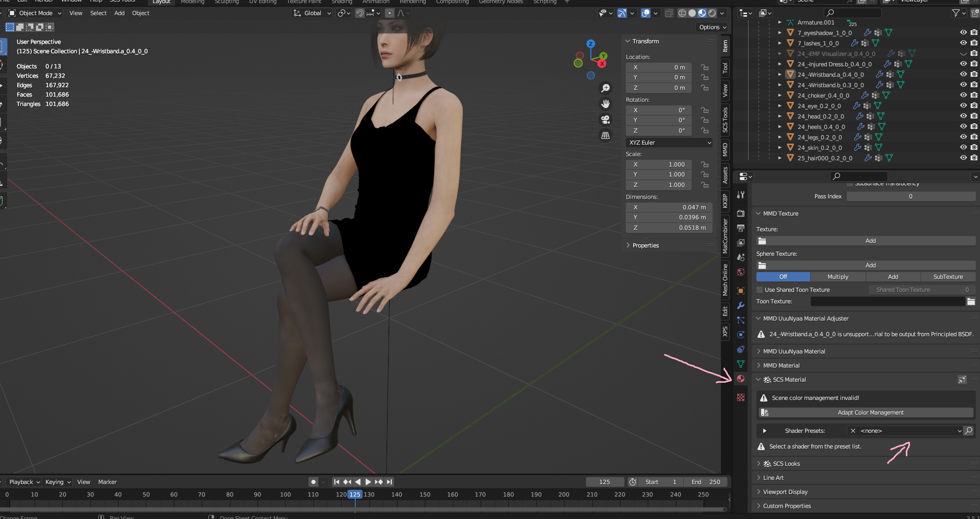Open Material properties tab icon
Viewport: 980px width, 519px height.
coord(741,379)
